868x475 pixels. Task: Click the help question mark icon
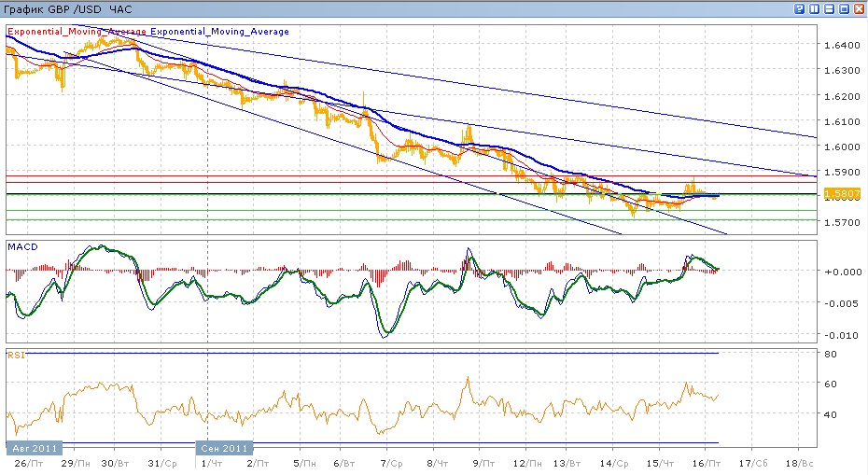[x=799, y=8]
